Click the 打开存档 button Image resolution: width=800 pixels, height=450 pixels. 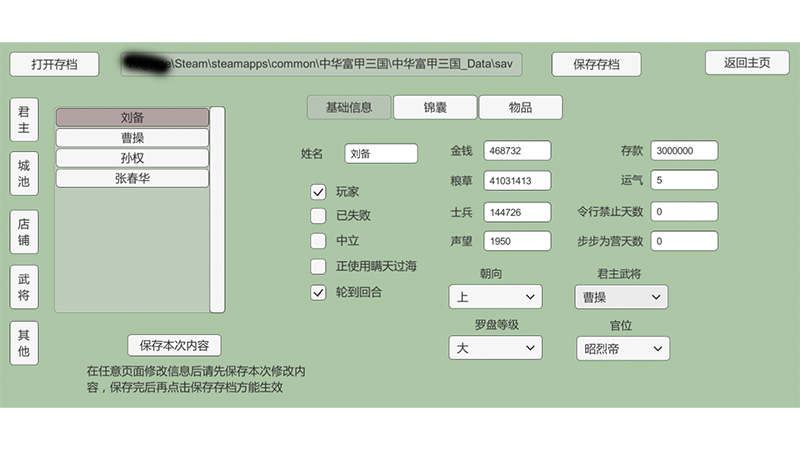coord(55,64)
